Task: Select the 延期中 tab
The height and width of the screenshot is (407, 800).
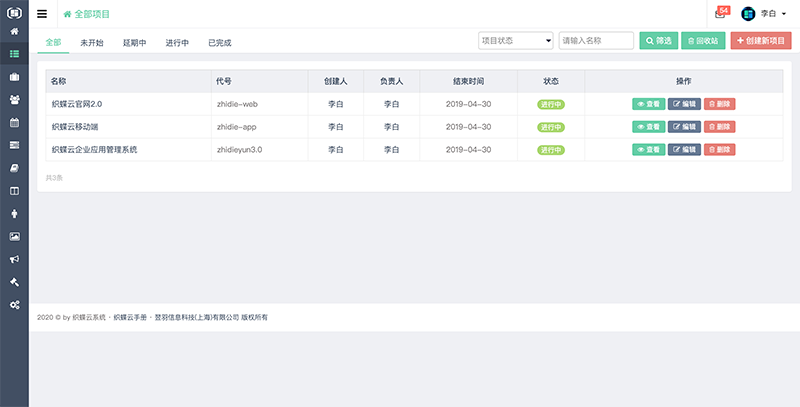Action: pos(134,43)
